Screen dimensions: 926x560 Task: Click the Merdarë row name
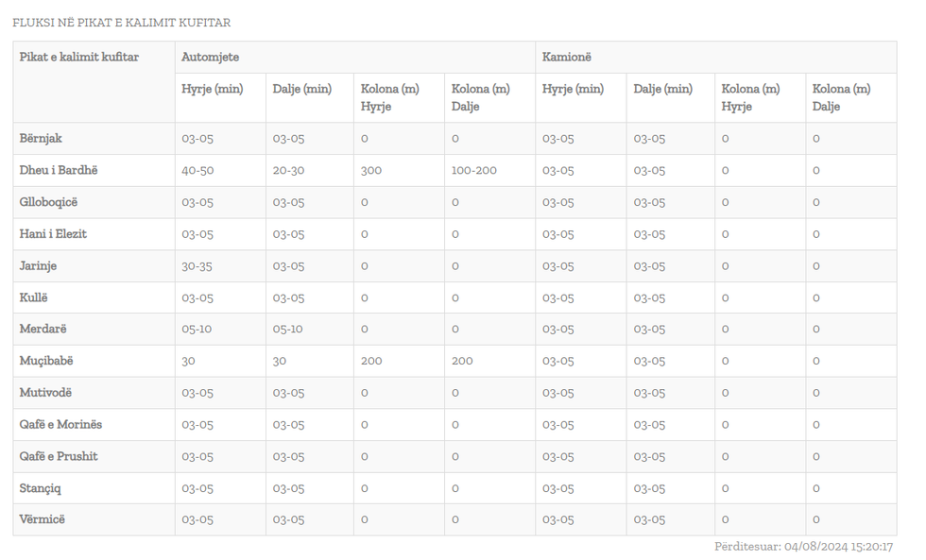tap(43, 330)
